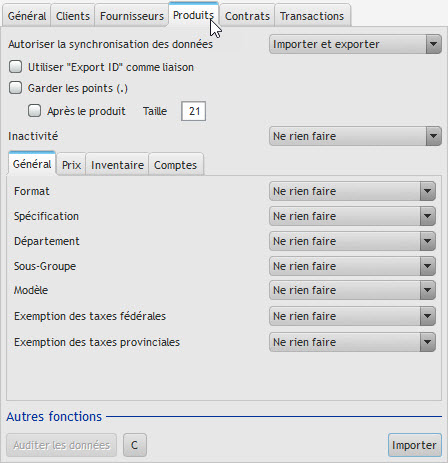Image resolution: width=448 pixels, height=463 pixels.
Task: Open the Format dropdown list
Action: click(352, 191)
